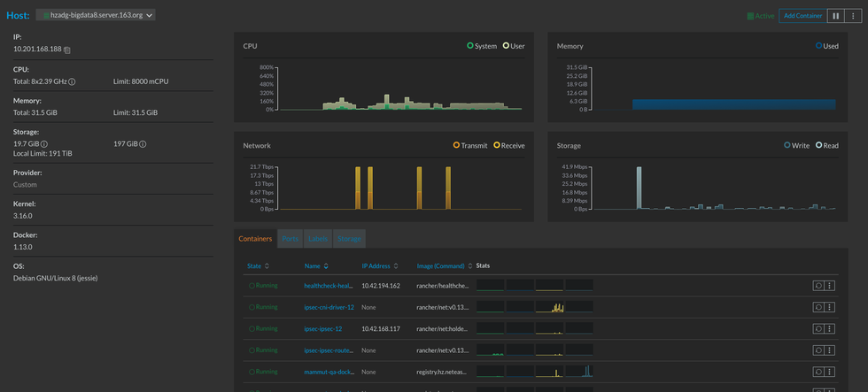Viewport: 868px width, 392px height.
Task: Toggle the System series in CPU chart
Action: pos(482,46)
